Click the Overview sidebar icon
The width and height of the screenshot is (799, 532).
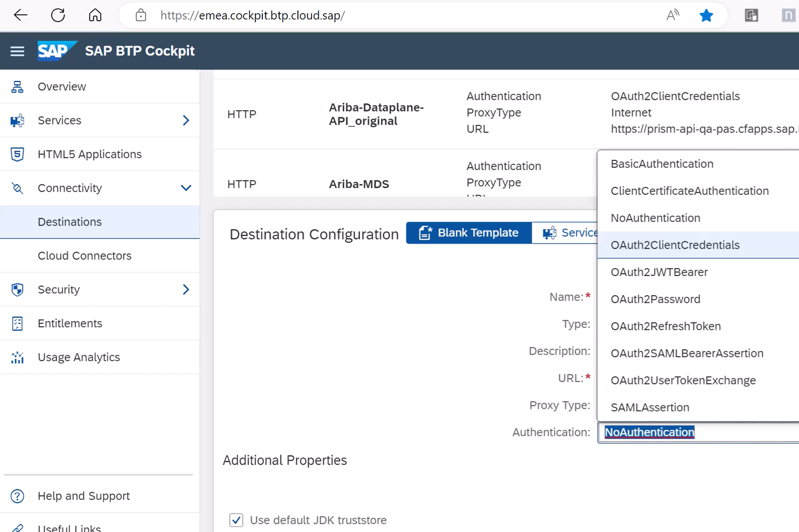[17, 87]
